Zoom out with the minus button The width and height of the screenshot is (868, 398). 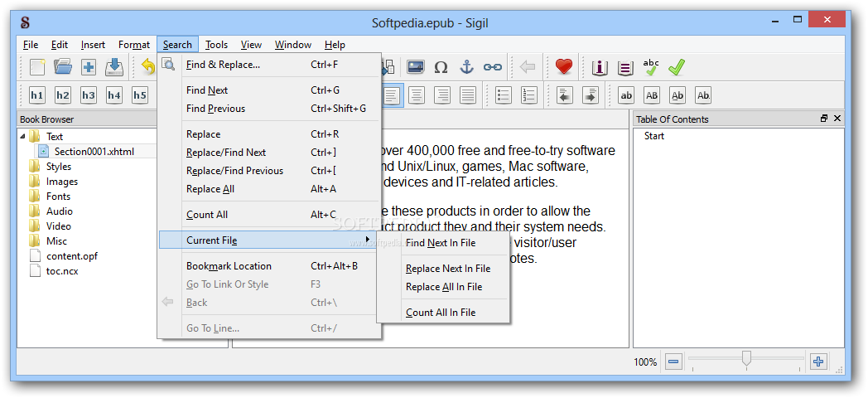[673, 362]
